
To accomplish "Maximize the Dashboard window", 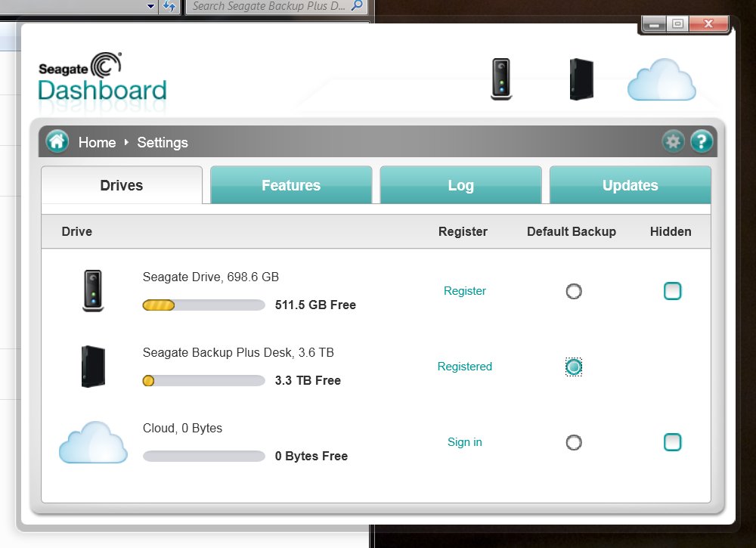I will (x=678, y=23).
